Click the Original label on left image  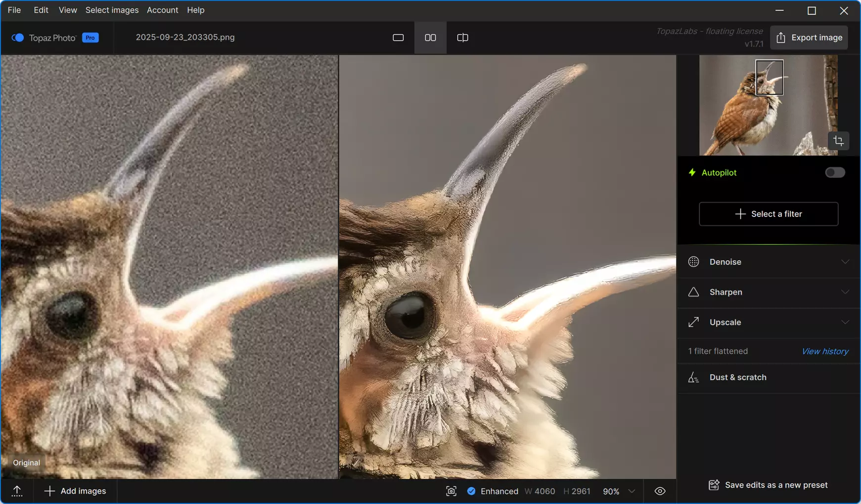(26, 463)
